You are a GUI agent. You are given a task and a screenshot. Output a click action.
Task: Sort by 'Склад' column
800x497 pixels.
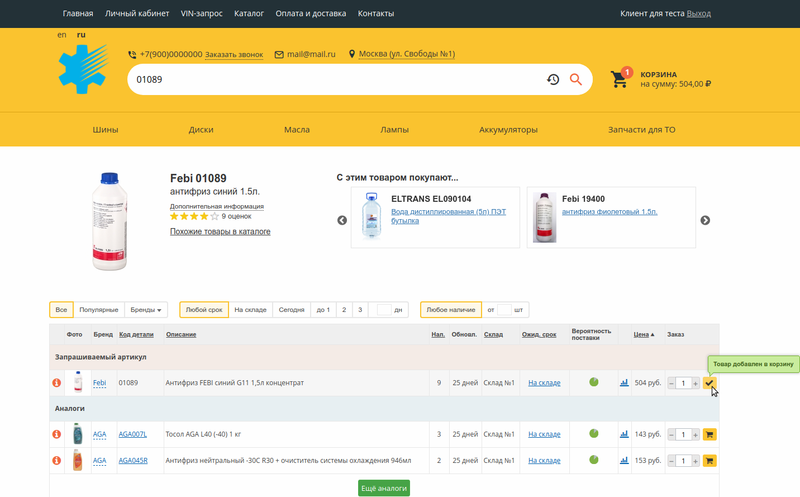[x=493, y=335]
